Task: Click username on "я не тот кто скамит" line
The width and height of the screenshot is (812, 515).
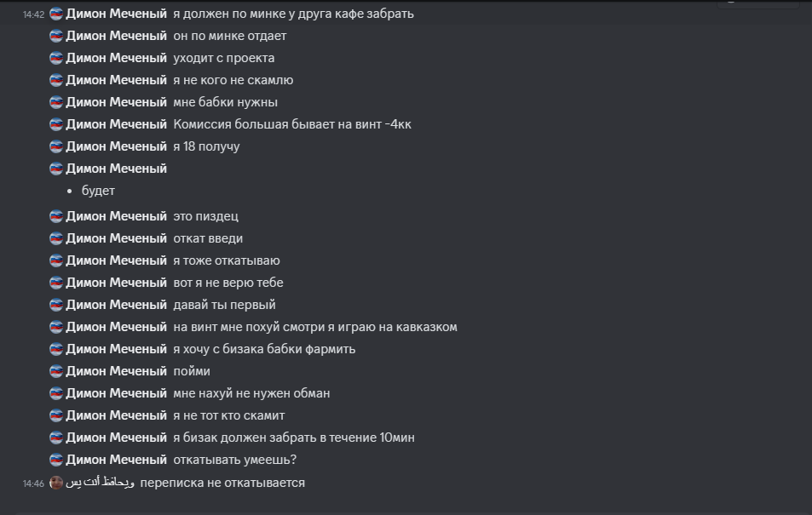Action: 116,415
